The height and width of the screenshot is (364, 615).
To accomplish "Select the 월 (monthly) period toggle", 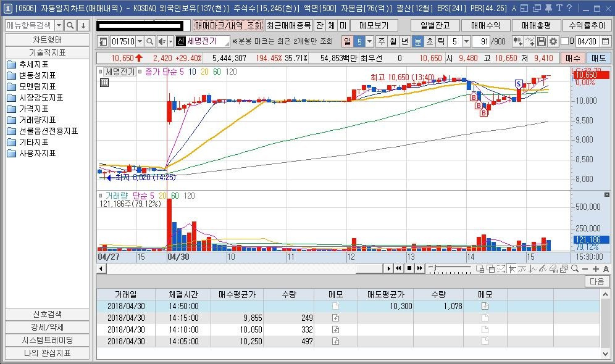I will 393,41.
